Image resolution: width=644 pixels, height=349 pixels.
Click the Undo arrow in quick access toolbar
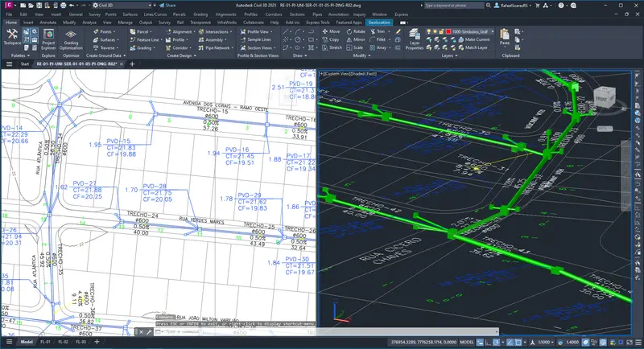pyautogui.click(x=72, y=6)
